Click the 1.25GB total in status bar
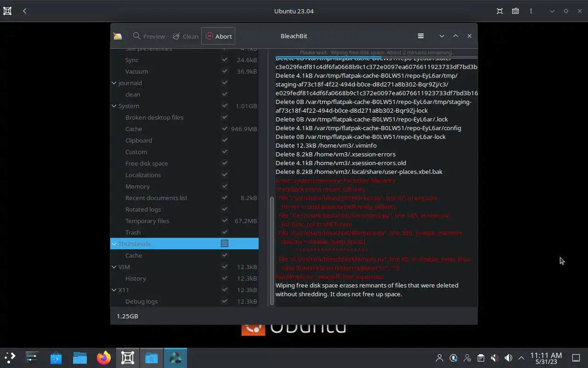This screenshot has height=368, width=588. pos(127,316)
